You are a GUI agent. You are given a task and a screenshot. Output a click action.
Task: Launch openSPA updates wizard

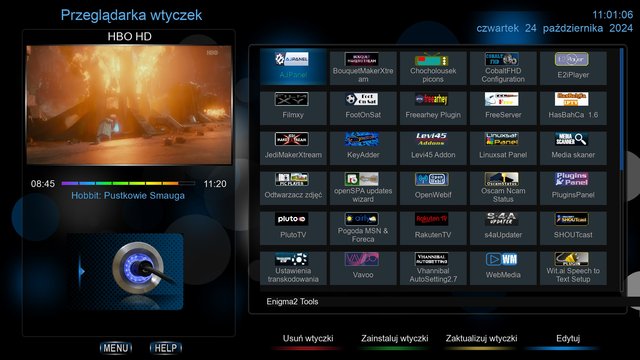point(363,187)
